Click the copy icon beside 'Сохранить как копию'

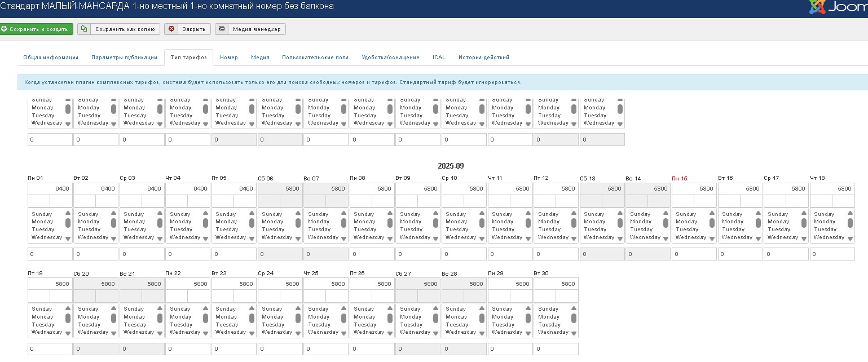click(83, 29)
